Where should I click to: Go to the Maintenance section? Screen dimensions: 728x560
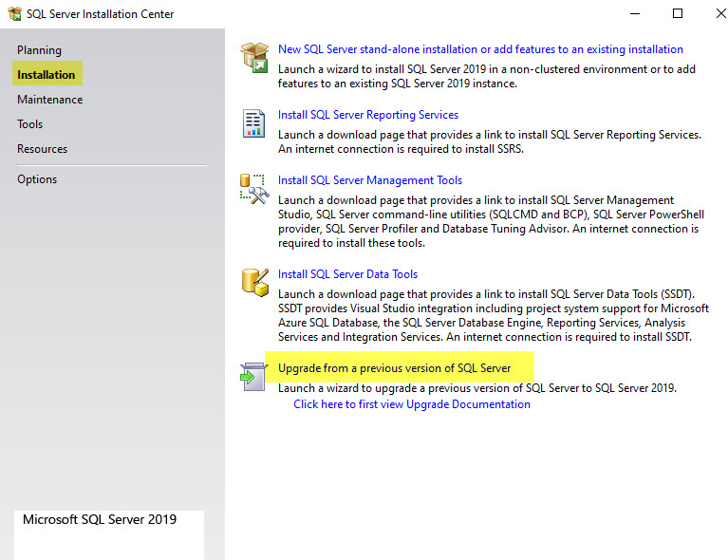50,100
